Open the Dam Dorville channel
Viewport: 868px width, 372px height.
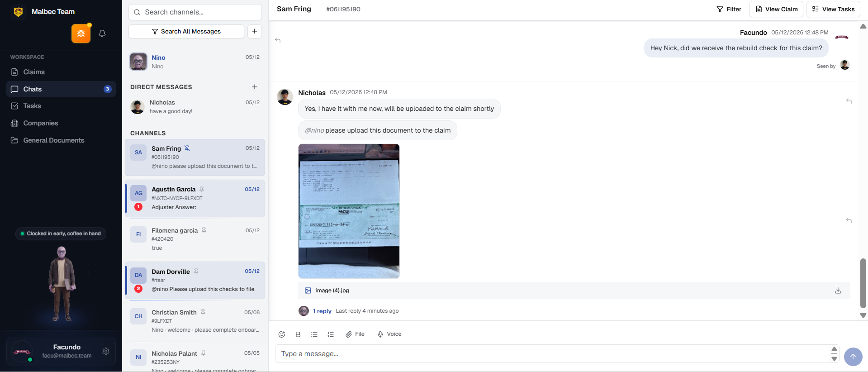195,280
